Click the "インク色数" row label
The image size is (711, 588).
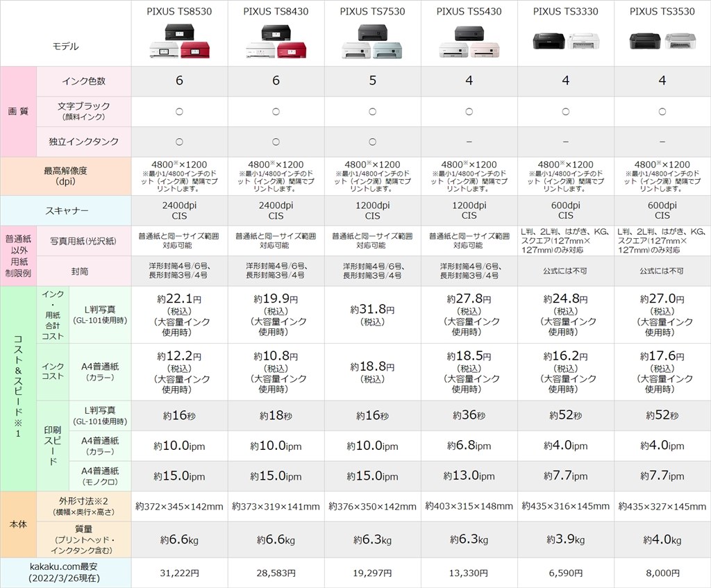[83, 81]
